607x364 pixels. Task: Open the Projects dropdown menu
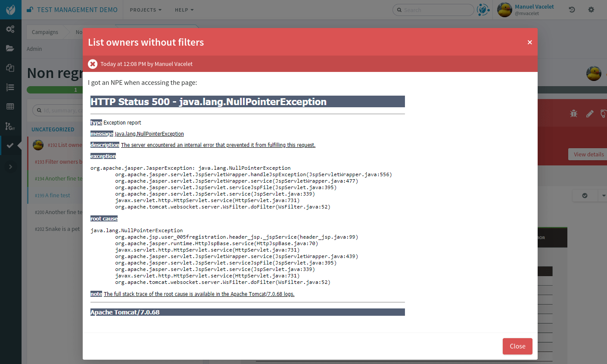[x=146, y=10]
